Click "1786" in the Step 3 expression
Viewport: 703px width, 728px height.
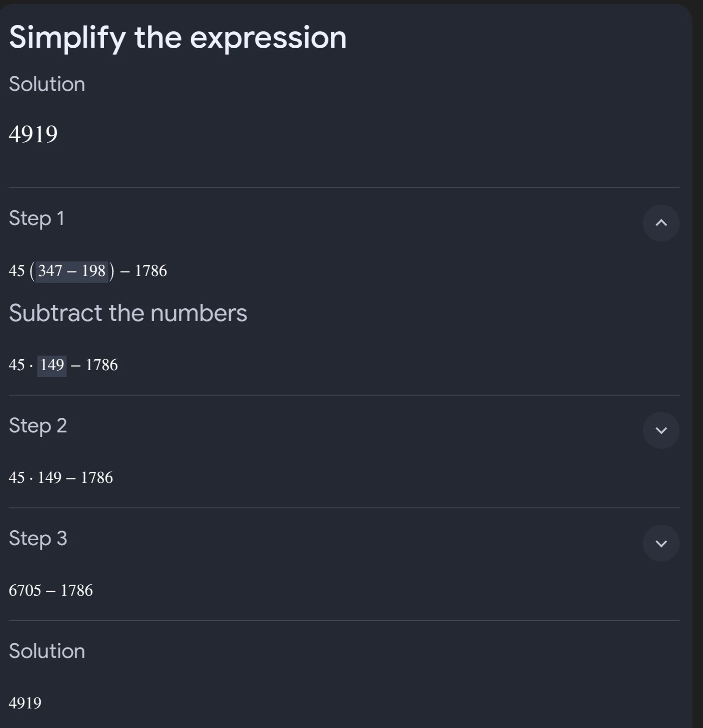coord(76,591)
